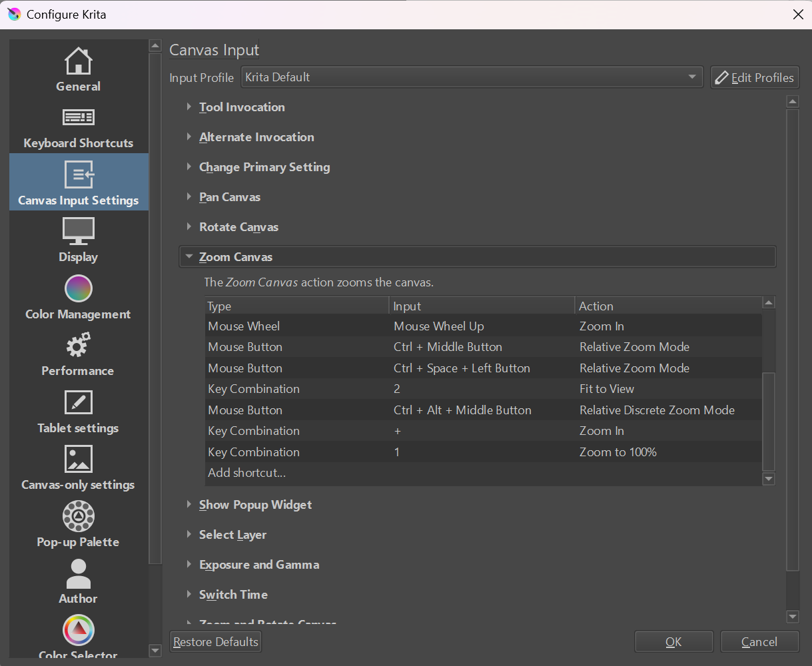Open the Display settings page
Screen dimensions: 812x666
79,240
